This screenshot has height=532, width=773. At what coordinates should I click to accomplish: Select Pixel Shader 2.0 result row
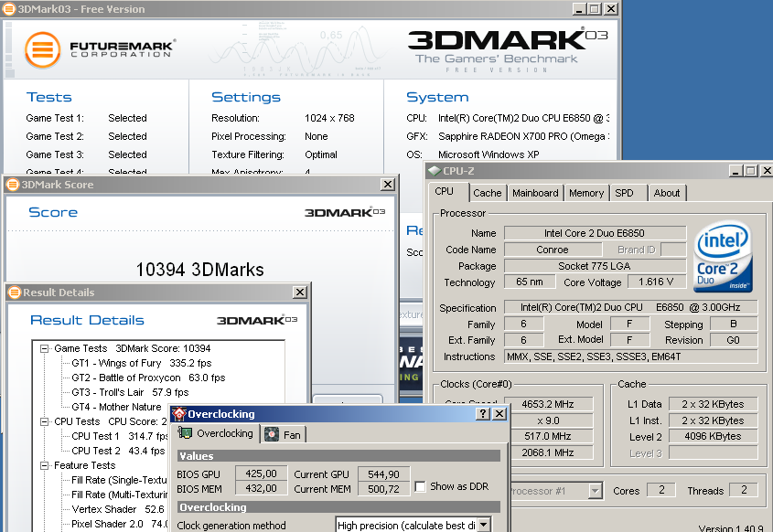(119, 524)
